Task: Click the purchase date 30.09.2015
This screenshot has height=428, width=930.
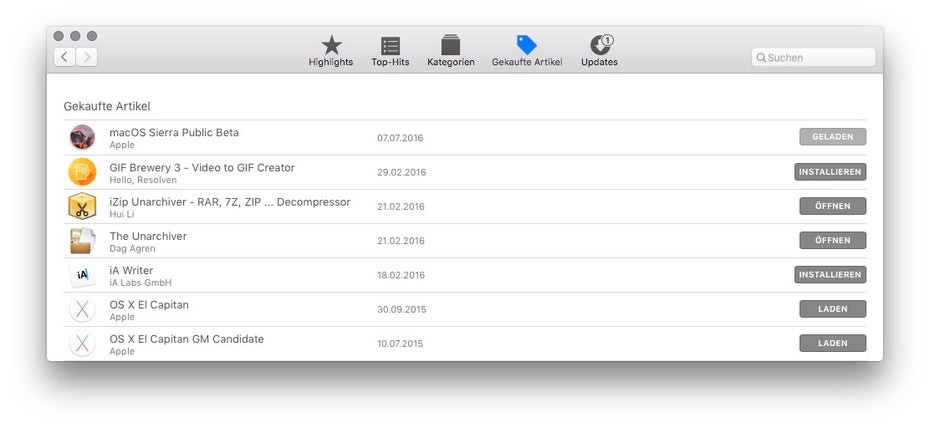Action: tap(402, 309)
